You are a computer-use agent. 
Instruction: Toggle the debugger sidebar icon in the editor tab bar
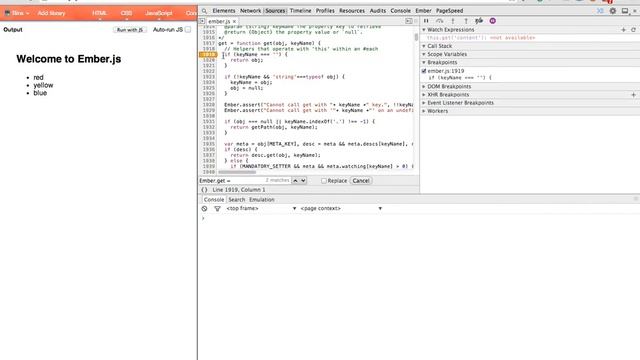coord(409,21)
